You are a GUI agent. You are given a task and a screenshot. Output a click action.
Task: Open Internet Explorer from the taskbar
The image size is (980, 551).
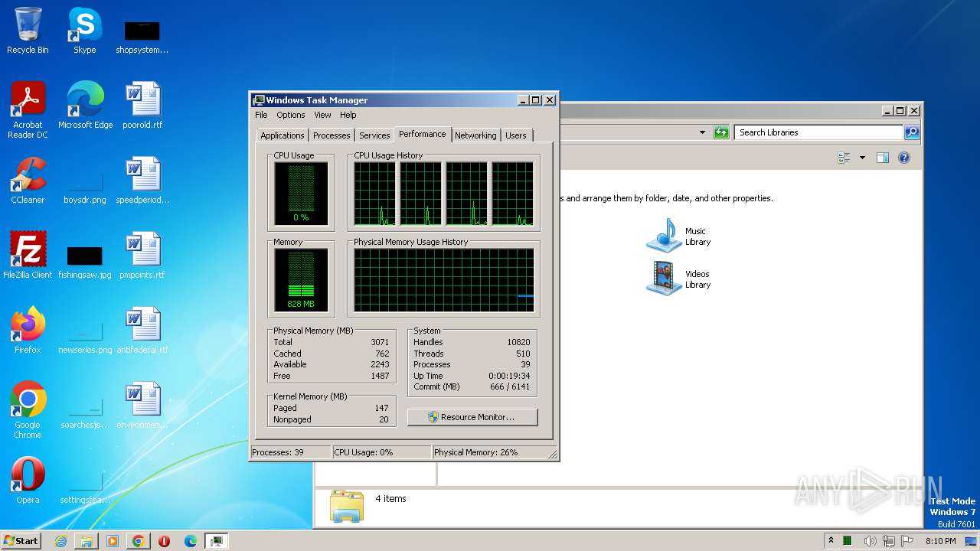click(60, 541)
